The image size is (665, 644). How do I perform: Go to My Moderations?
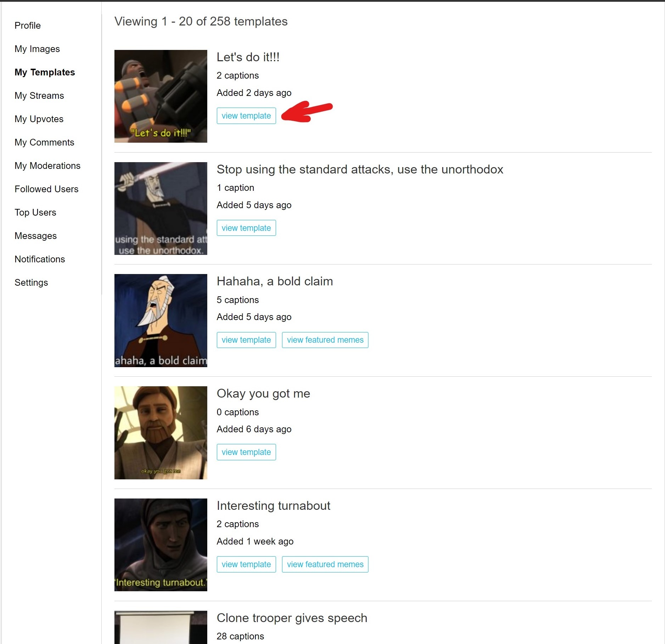click(47, 166)
